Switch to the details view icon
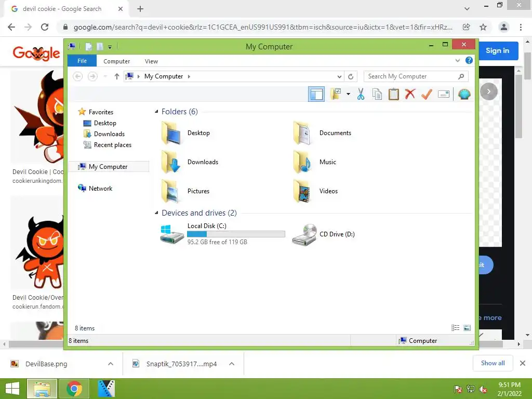This screenshot has height=399, width=532. [455, 327]
